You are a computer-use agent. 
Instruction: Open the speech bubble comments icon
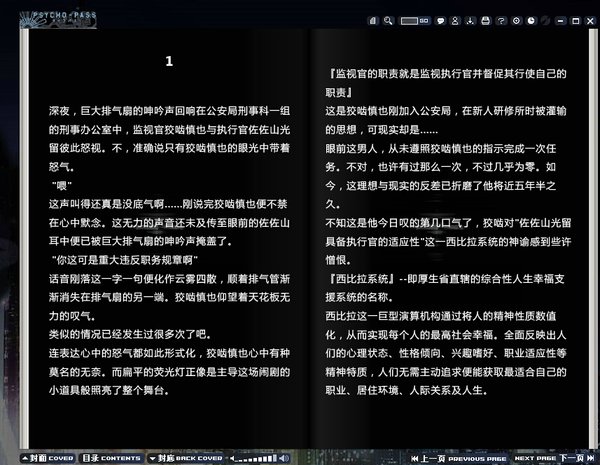441,21
